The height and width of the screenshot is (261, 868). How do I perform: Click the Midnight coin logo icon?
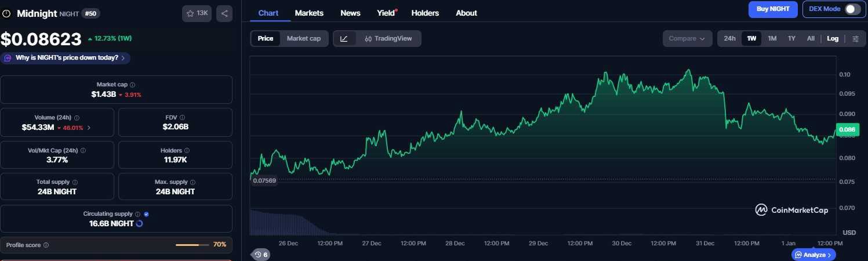click(7, 13)
